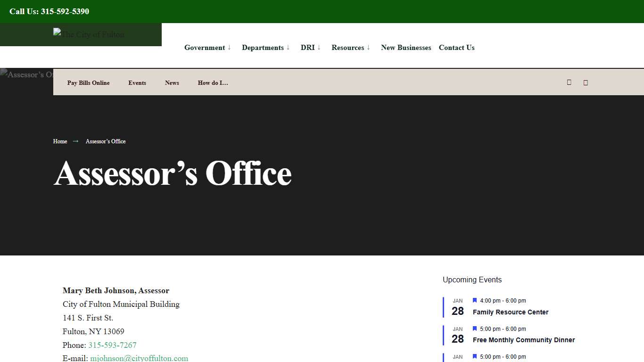Open the DRI dropdown
This screenshot has width=644, height=362.
pyautogui.click(x=308, y=47)
